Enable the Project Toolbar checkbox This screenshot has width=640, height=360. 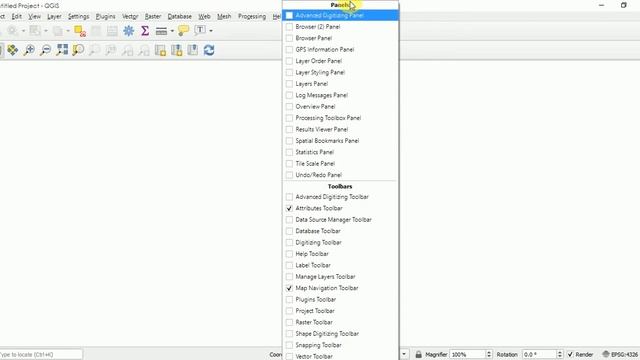289,311
